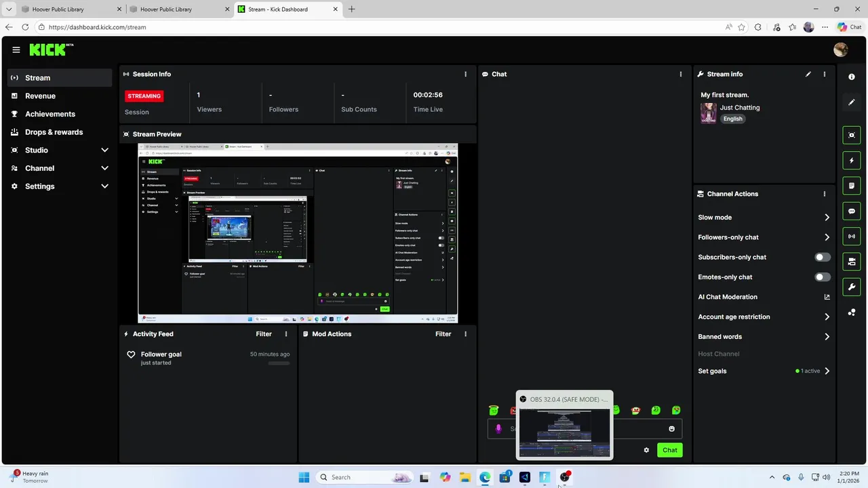Viewport: 868px width, 488px height.
Task: Open emoji picker in chat input
Action: coord(672,428)
